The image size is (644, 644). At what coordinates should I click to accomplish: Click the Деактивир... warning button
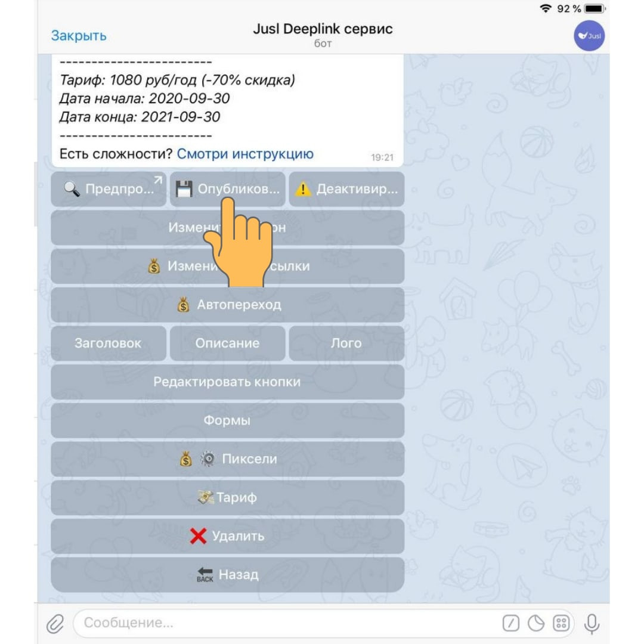[346, 189]
